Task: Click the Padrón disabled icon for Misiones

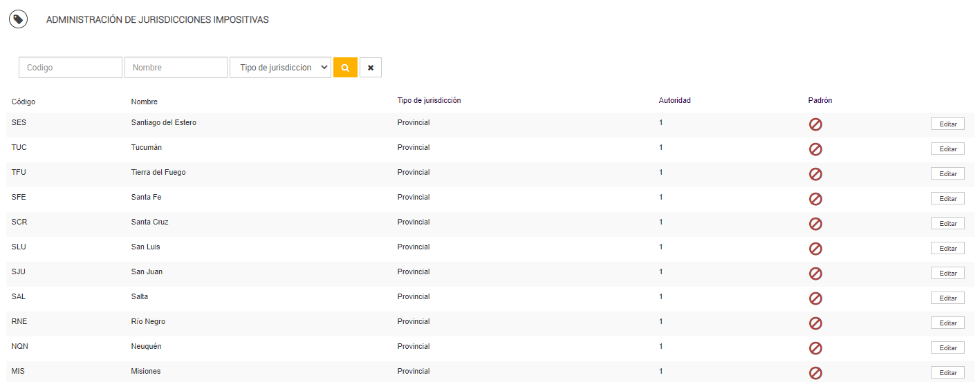Action: (x=815, y=373)
